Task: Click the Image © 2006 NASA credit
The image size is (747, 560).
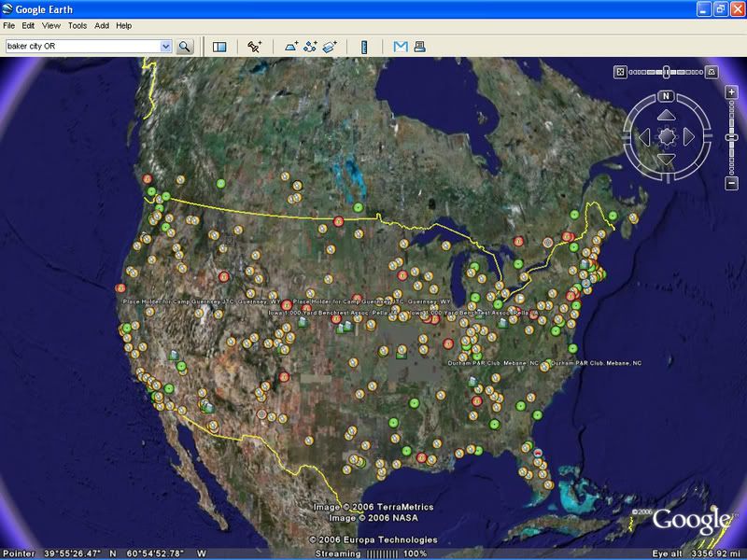Action: [373, 518]
